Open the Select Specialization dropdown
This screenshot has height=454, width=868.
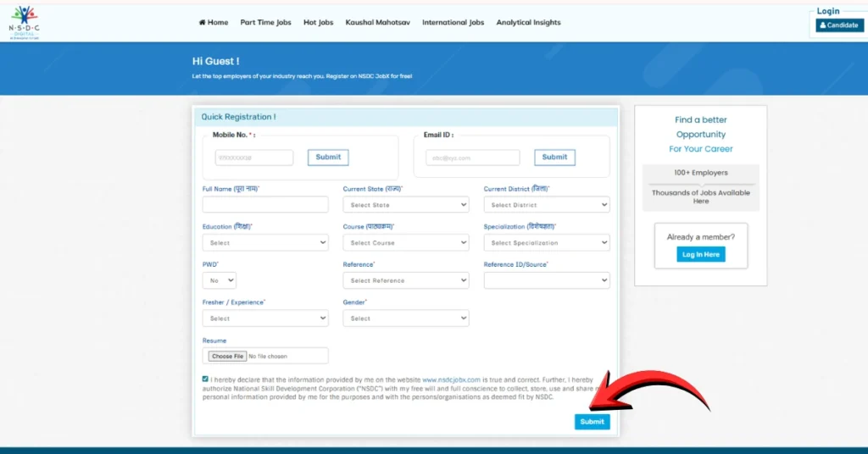tap(547, 243)
